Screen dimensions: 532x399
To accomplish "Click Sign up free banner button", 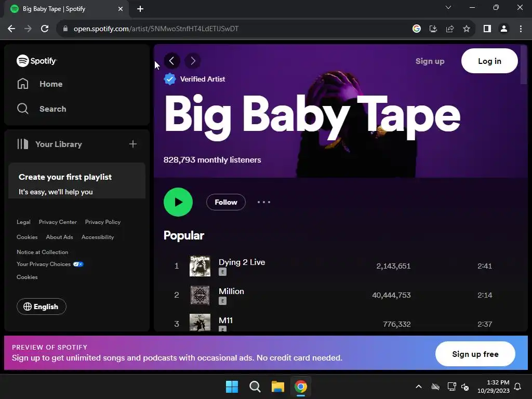I will coord(475,354).
